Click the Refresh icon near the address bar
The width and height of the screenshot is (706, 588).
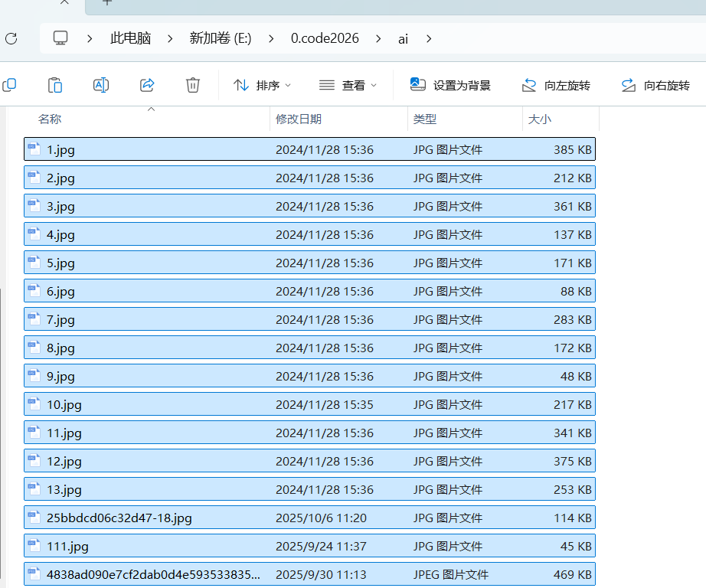(11, 39)
